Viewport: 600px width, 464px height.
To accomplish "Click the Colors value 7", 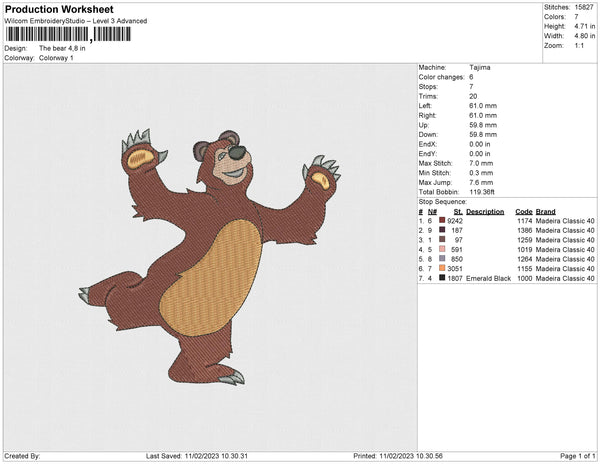I will click(x=576, y=17).
